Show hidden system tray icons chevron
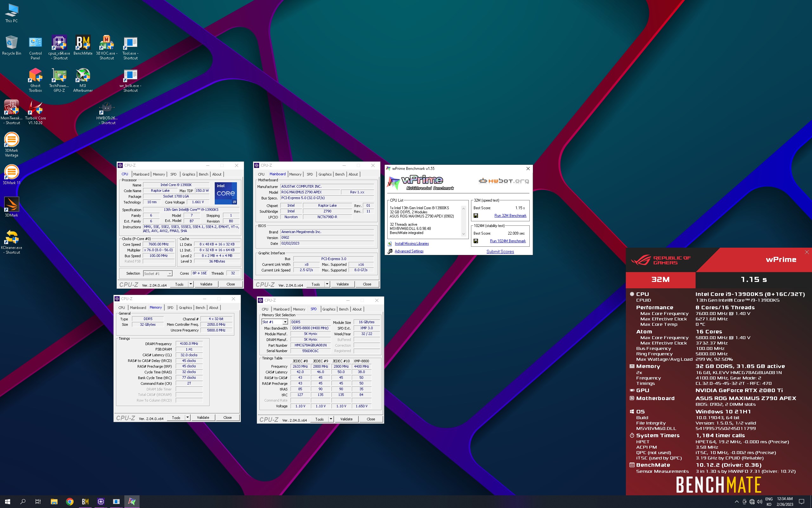Viewport: 812px width, 508px height. pos(737,502)
